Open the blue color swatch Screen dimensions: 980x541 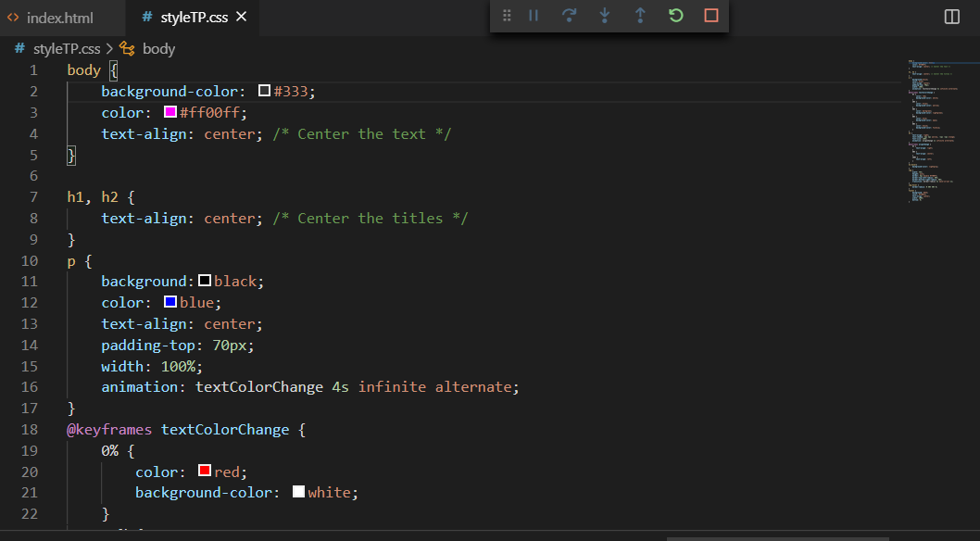[x=170, y=302]
